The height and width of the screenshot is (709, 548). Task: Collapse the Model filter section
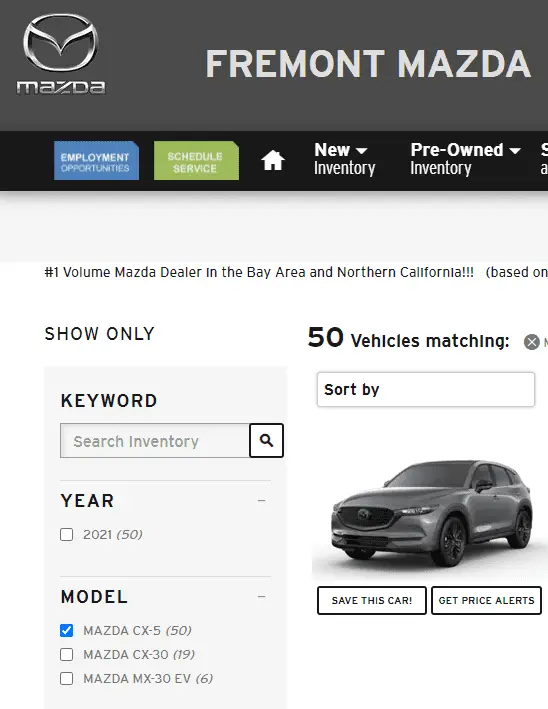261,597
